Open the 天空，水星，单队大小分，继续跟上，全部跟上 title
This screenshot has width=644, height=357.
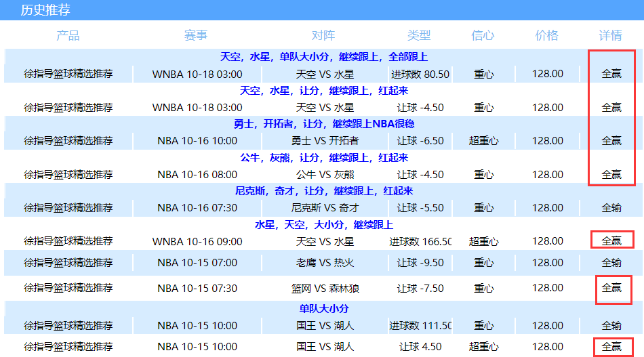(x=323, y=57)
